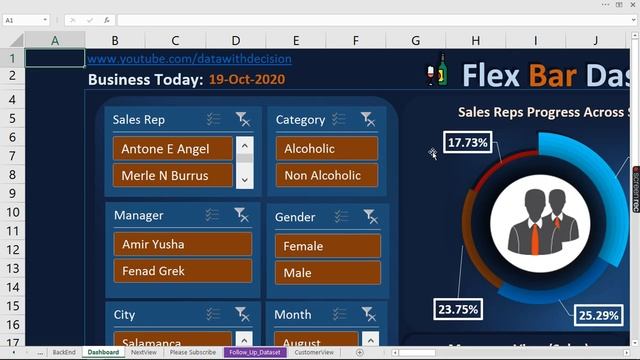The height and width of the screenshot is (360, 640).
Task: Clear filter on Category slicer
Action: tap(368, 119)
